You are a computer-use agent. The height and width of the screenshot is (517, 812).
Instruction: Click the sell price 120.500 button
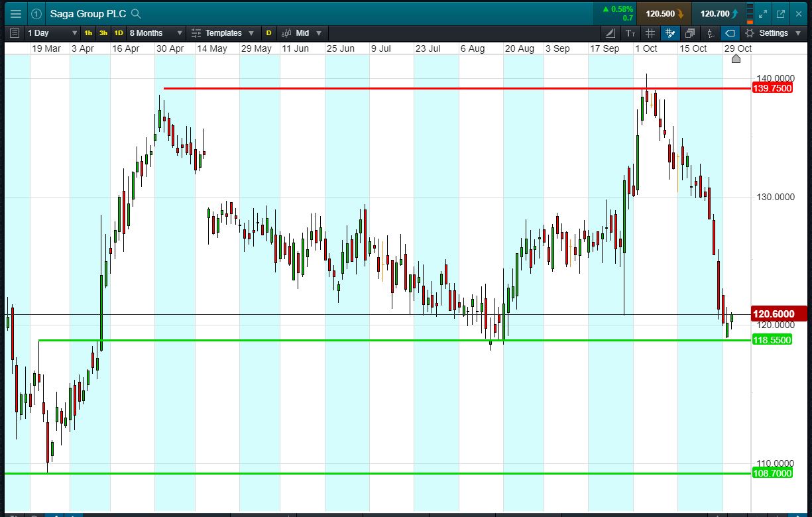(664, 13)
